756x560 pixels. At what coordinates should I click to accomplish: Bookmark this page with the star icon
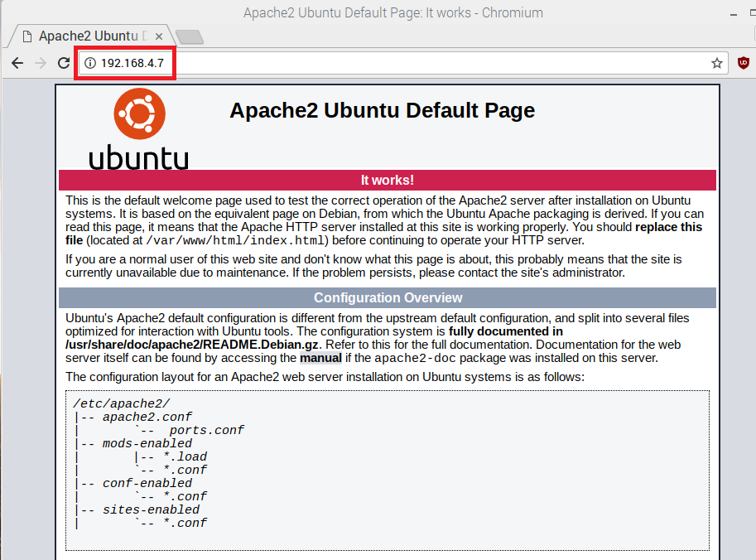click(x=717, y=63)
